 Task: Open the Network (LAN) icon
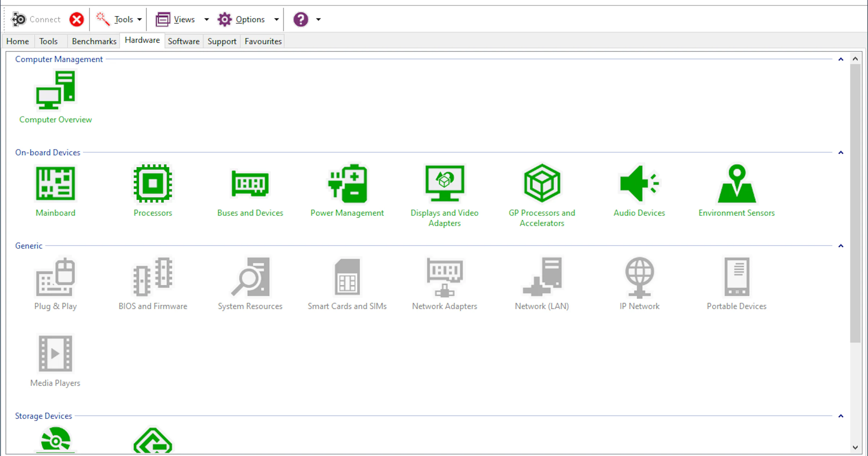[542, 277]
